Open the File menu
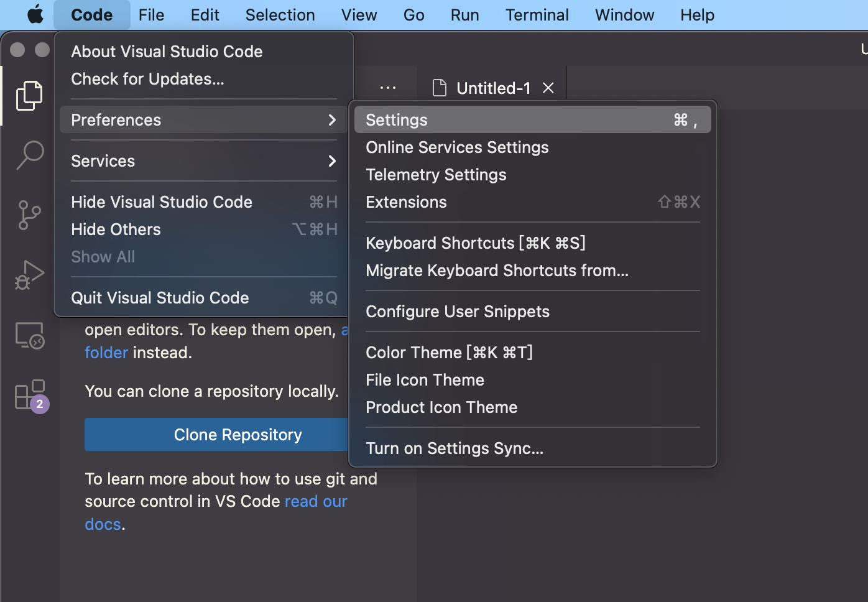The height and width of the screenshot is (602, 868). [x=152, y=15]
